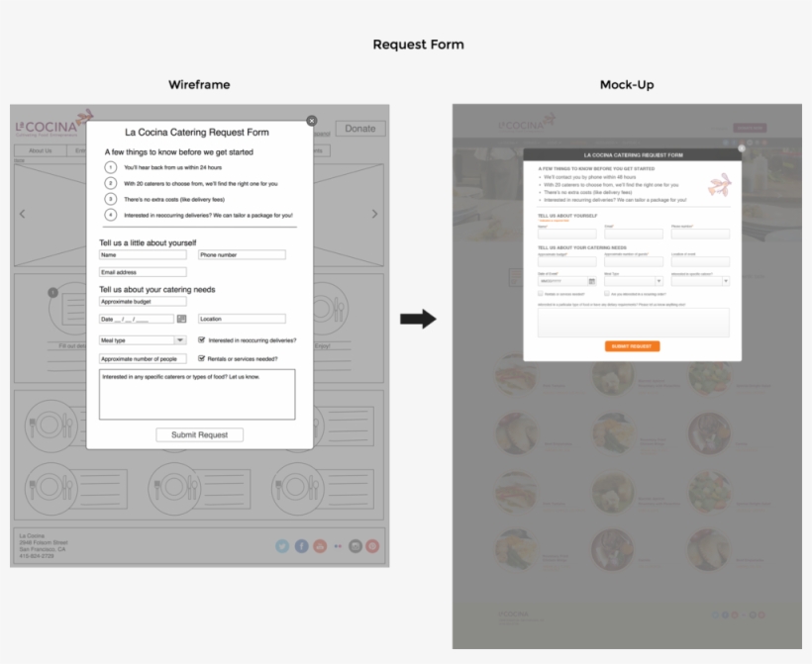The image size is (812, 664).
Task: Check 'Interested in reoccurring deliveries?' in the wireframe
Action: [x=201, y=338]
